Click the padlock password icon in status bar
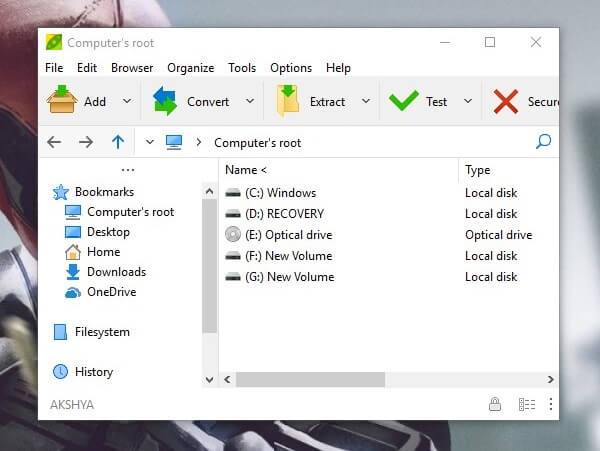This screenshot has height=451, width=600. pyautogui.click(x=494, y=405)
